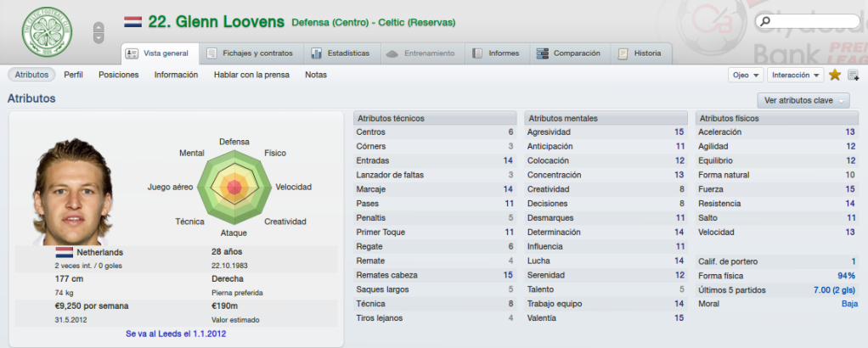Screen dimensions: 868x348
Task: Select the Perfil submenu item
Action: click(x=73, y=75)
